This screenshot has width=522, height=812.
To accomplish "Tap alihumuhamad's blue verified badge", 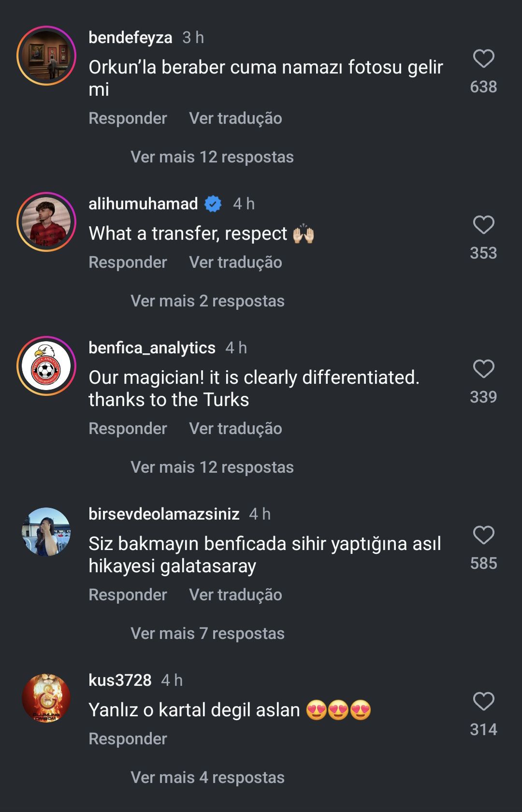I will point(213,204).
